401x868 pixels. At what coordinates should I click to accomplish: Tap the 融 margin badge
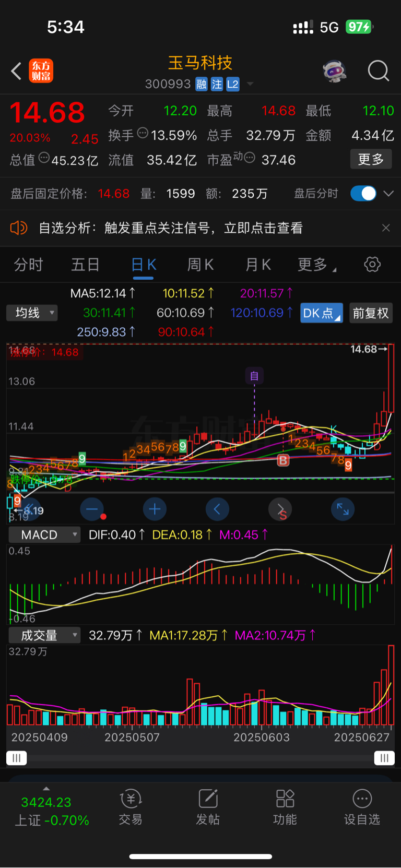(202, 85)
